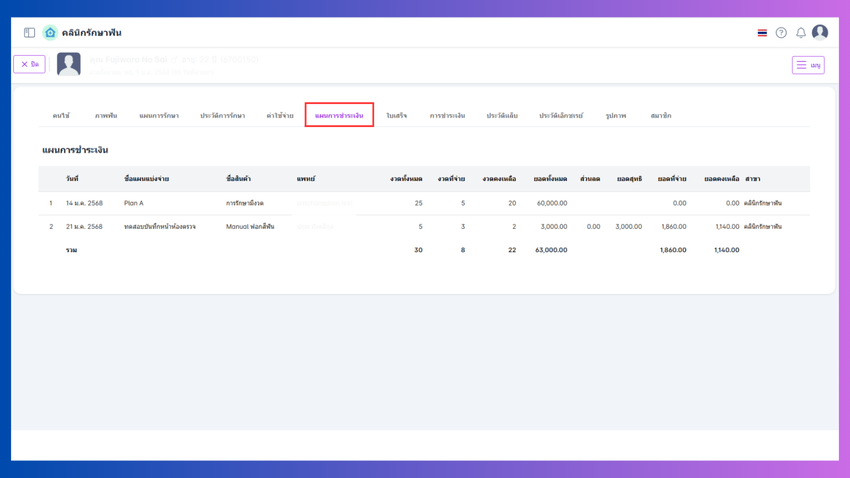The height and width of the screenshot is (478, 850).
Task: Open the ประวัติแล็บ tab
Action: 502,115
